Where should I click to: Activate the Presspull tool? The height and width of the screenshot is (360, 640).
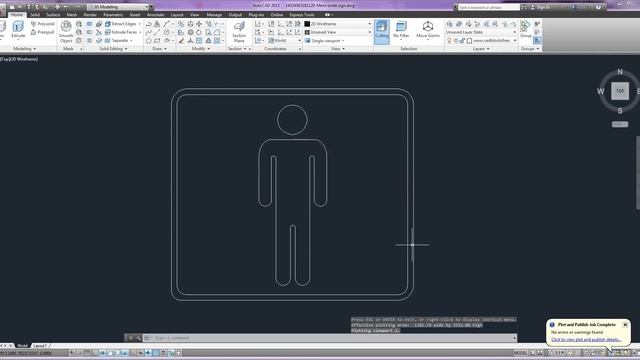[42, 32]
